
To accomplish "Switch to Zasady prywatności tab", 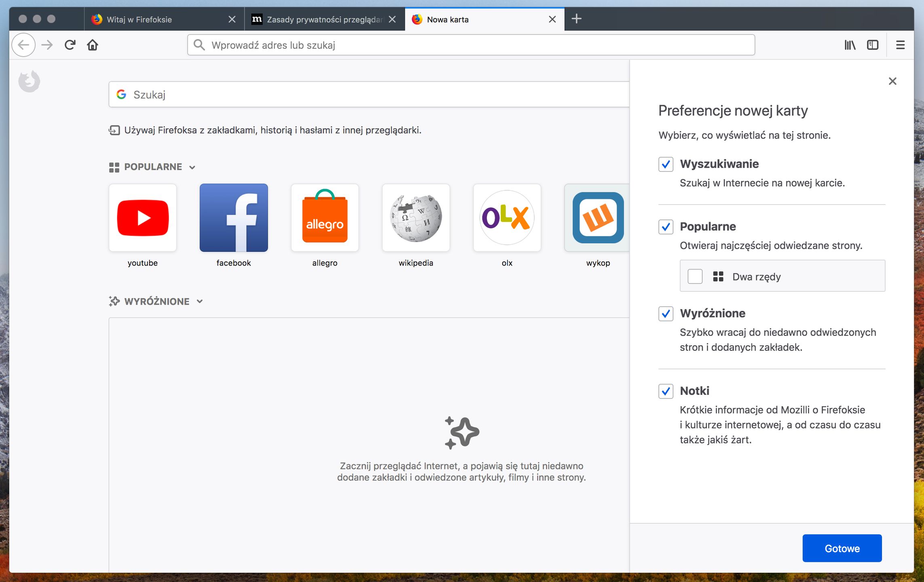I will tap(319, 19).
